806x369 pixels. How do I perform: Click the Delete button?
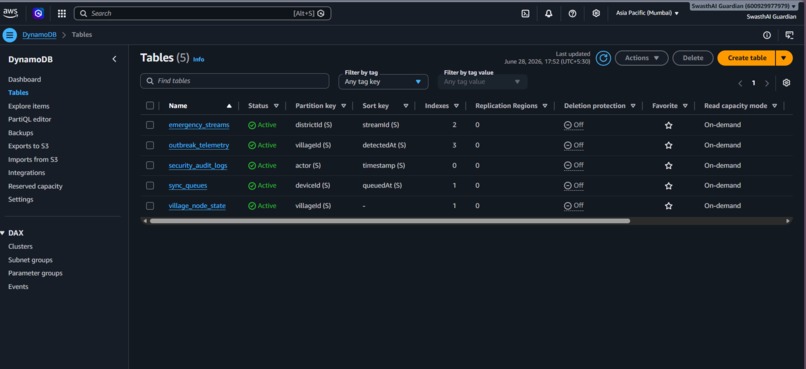693,58
